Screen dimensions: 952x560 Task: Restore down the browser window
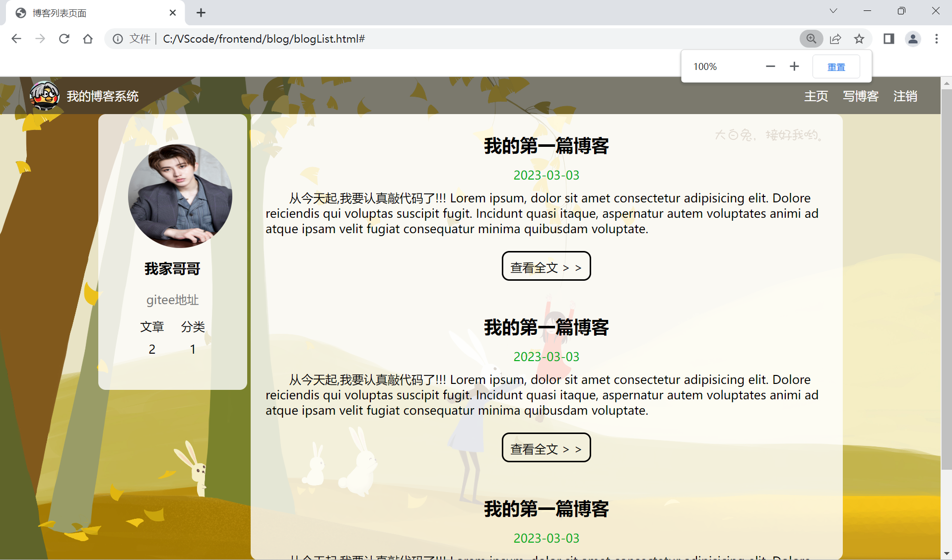tap(901, 11)
